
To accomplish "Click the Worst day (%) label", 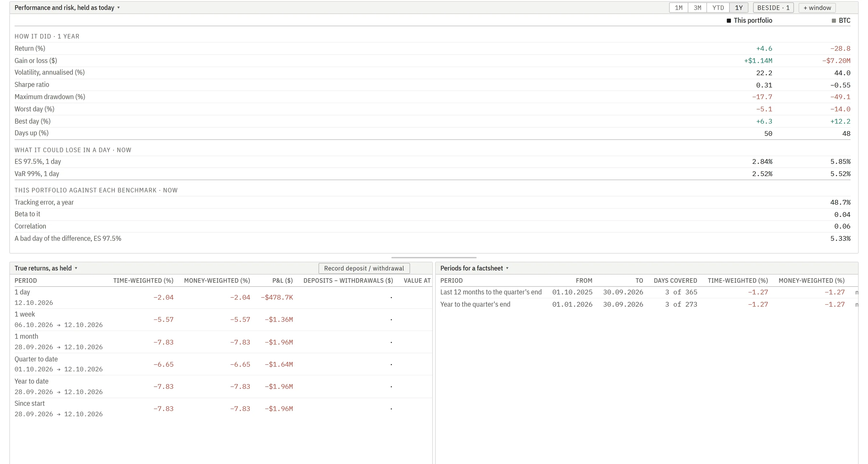I will click(x=34, y=109).
